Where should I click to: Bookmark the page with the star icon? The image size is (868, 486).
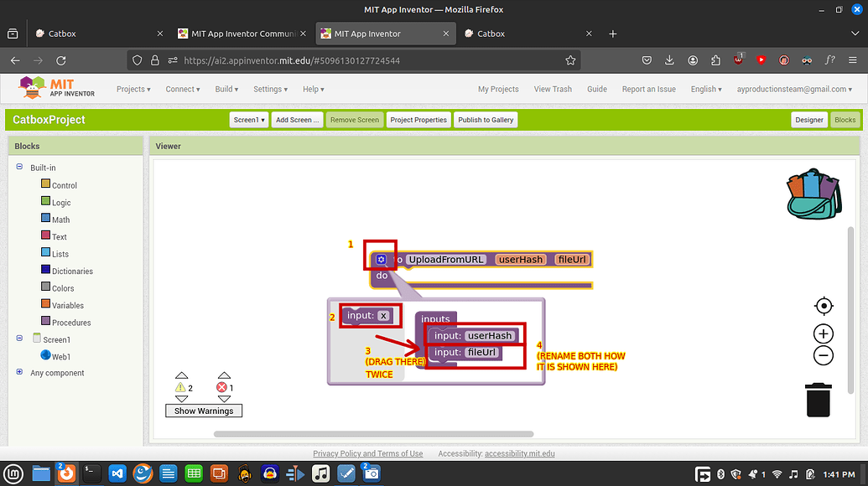[x=570, y=59]
